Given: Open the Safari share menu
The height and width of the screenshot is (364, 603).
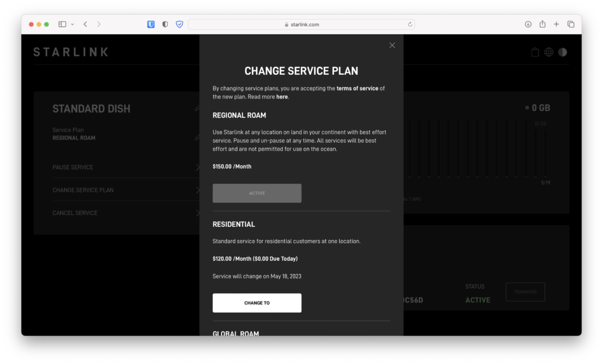Looking at the screenshot, I should [x=542, y=24].
